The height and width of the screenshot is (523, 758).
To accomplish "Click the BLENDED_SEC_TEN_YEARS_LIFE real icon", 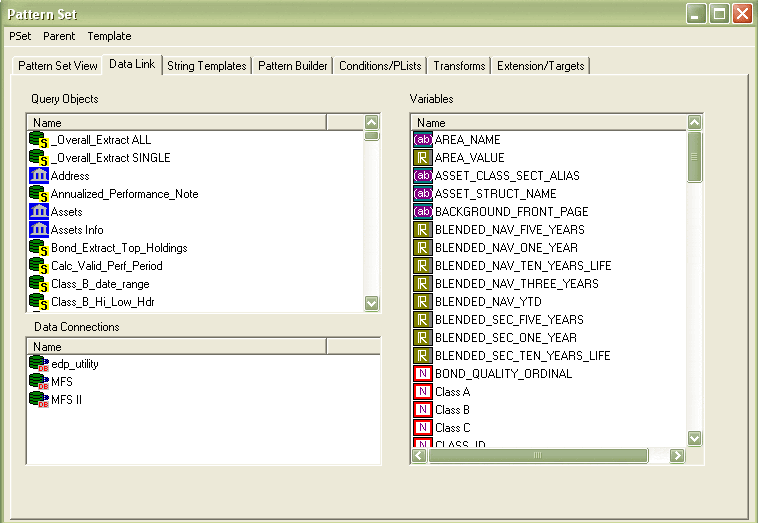I will [x=423, y=356].
